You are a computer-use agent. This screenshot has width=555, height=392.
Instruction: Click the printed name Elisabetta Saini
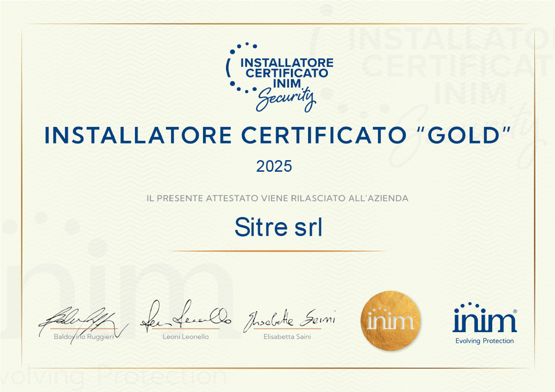287,337
